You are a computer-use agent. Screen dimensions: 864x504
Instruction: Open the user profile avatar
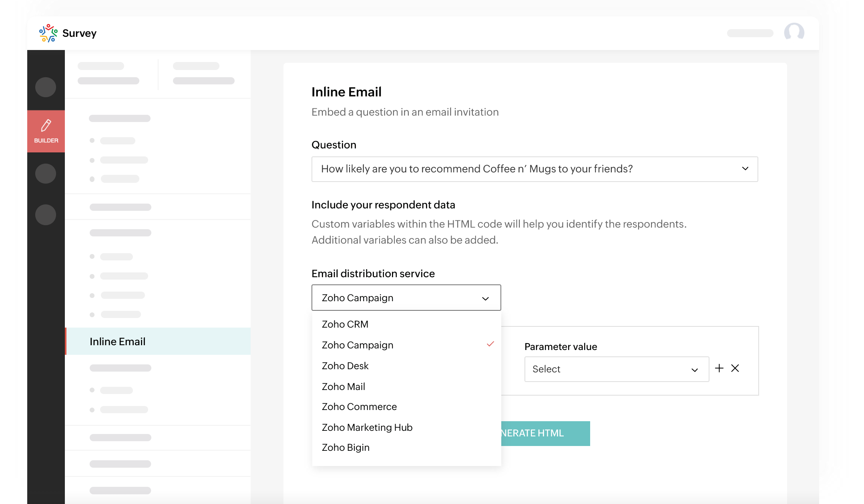point(794,33)
